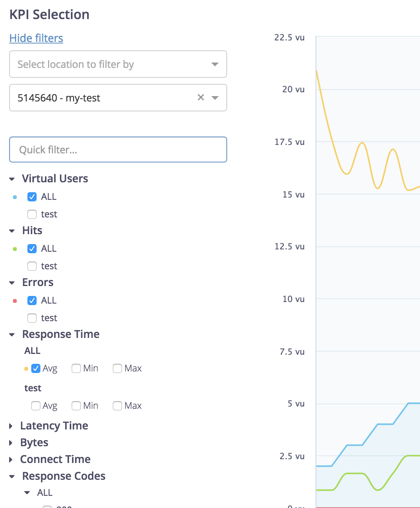The height and width of the screenshot is (508, 420).
Task: Click the Latency Time heading text
Action: (54, 426)
